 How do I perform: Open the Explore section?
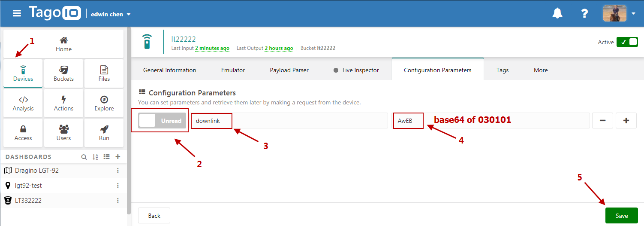click(x=104, y=103)
